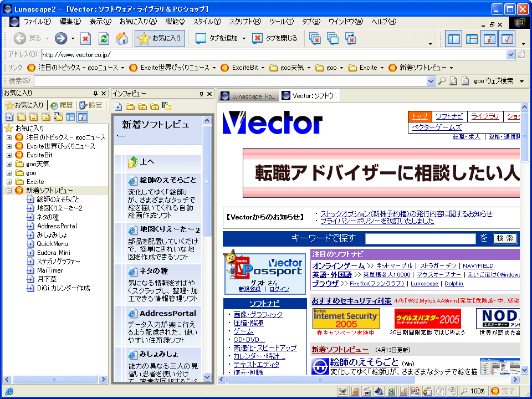Image resolution: width=532 pixels, height=399 pixels.
Task: Open the 表示 menu
Action: coord(100,22)
